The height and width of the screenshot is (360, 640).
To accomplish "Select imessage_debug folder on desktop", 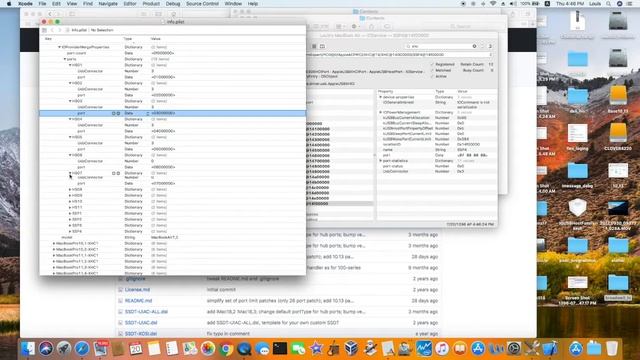I will 577,175.
